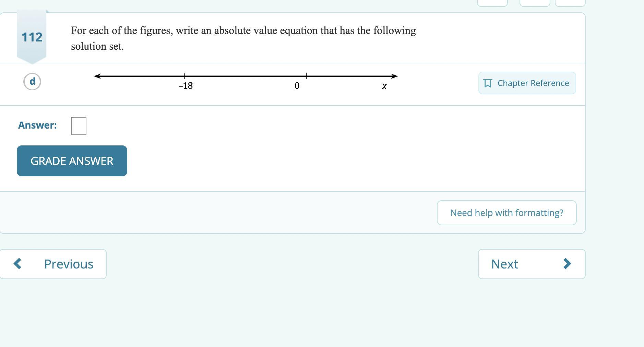This screenshot has height=347, width=644.
Task: Click the right chevron arrow on Next
Action: click(567, 264)
